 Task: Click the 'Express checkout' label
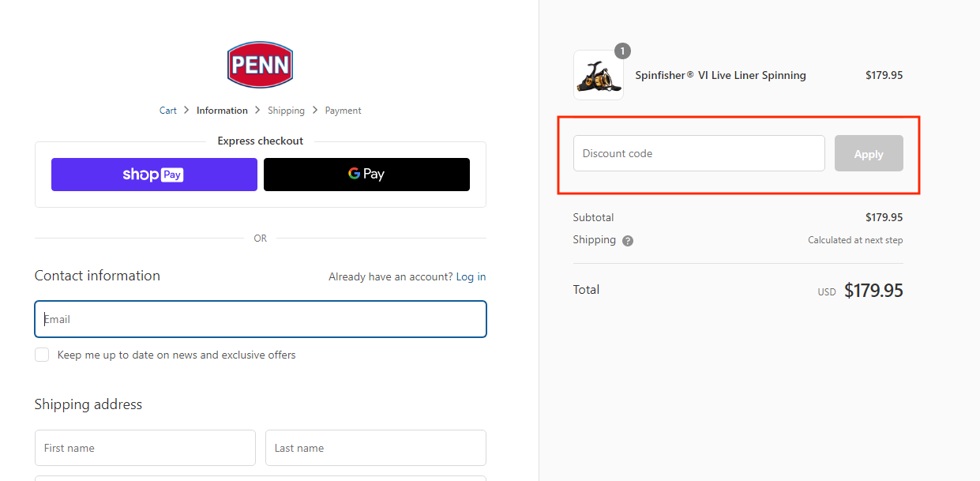261,141
